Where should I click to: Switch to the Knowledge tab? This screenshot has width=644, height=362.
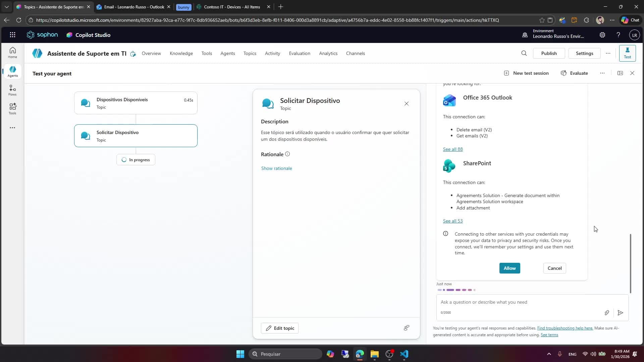(181, 53)
